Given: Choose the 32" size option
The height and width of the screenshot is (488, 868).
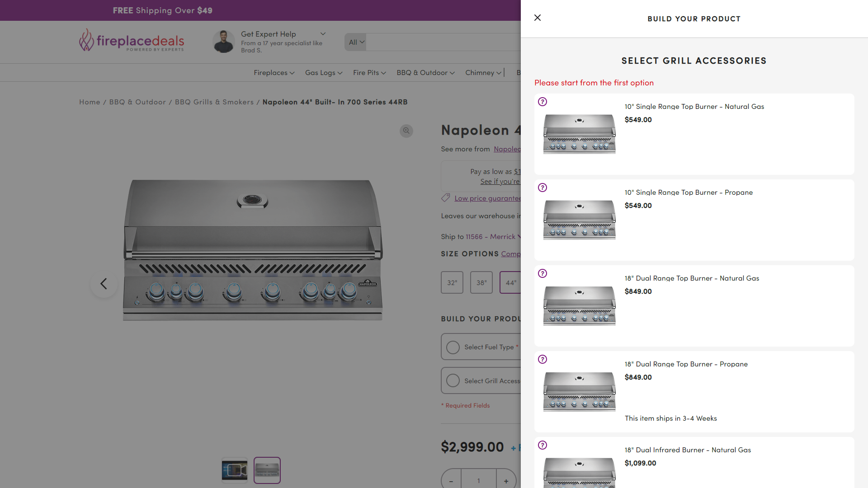Looking at the screenshot, I should click(x=452, y=282).
